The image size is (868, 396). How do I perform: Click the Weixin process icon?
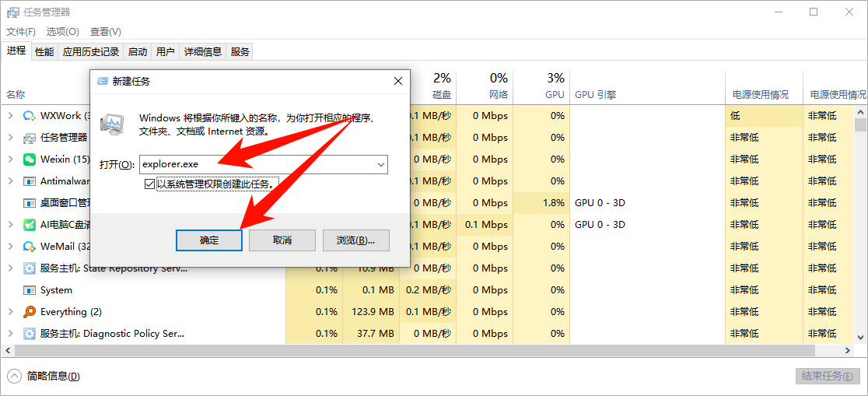click(29, 159)
